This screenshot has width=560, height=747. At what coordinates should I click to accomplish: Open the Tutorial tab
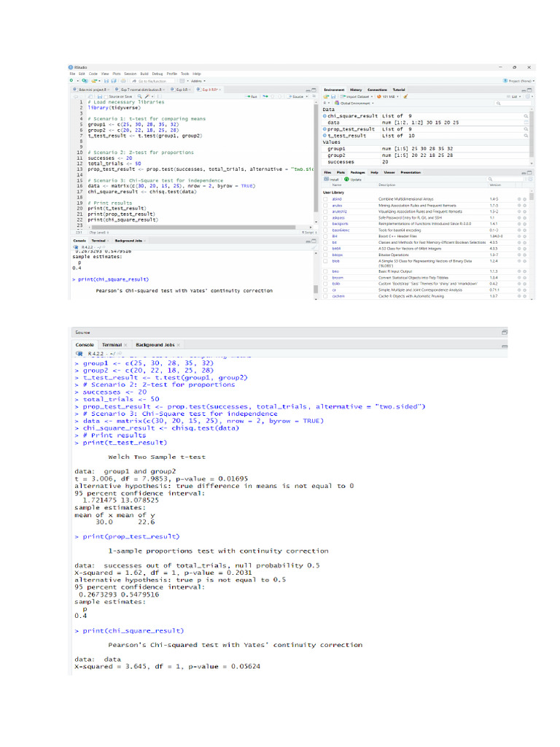coord(399,90)
